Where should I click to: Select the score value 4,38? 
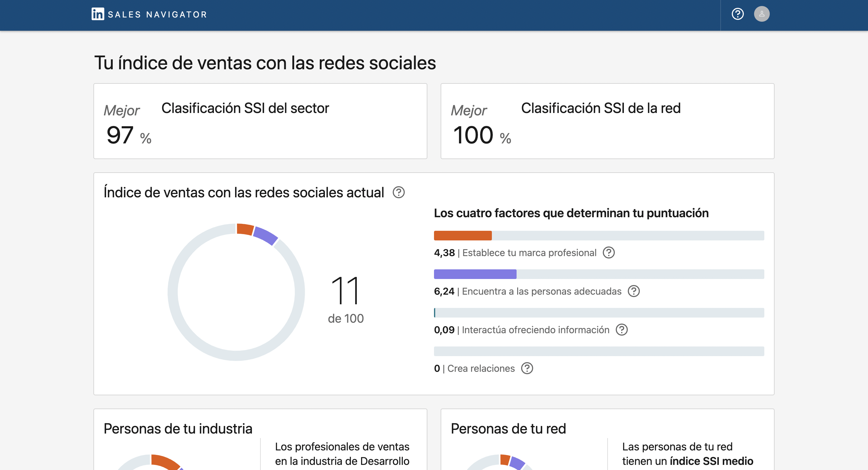coord(444,253)
